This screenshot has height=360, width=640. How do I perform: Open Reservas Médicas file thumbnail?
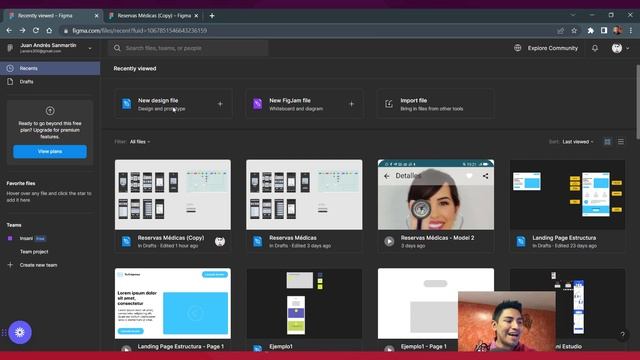point(304,195)
